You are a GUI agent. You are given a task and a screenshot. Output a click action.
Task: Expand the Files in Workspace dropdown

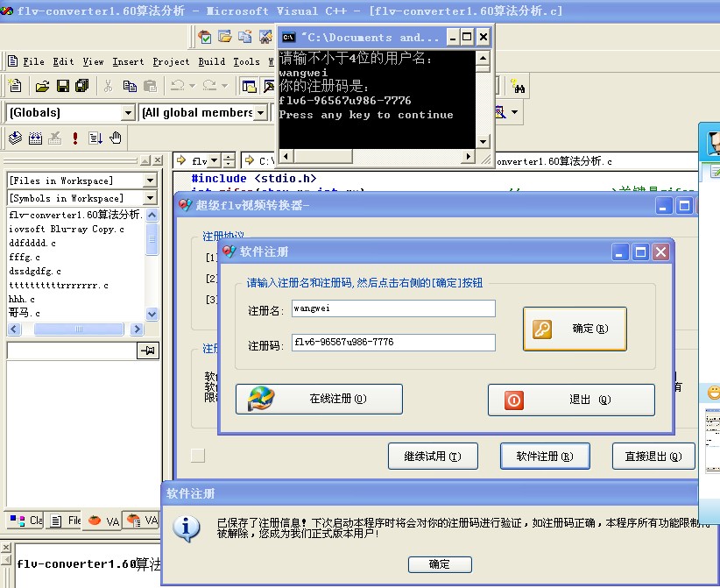coord(150,181)
